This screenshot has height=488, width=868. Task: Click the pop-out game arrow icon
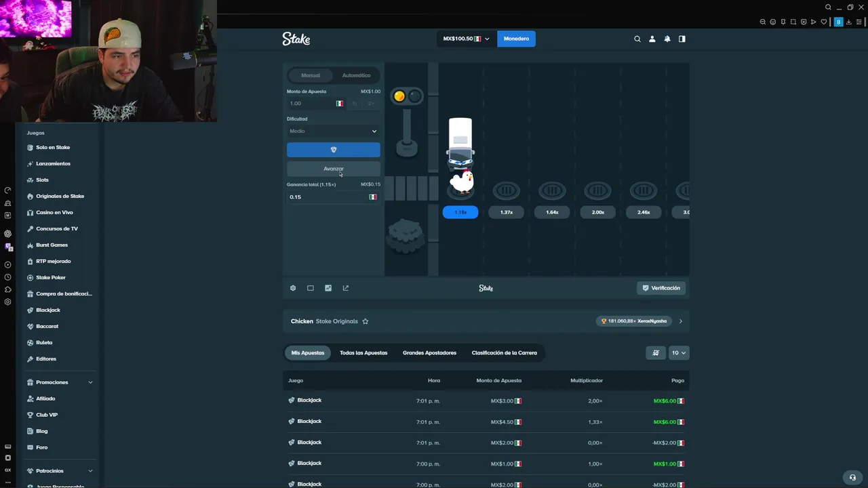click(346, 288)
